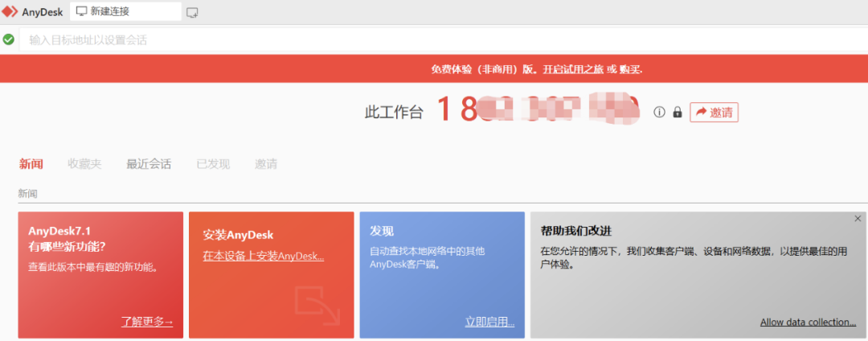Click the AnyDesk logo icon
868x341 pixels.
coord(10,11)
